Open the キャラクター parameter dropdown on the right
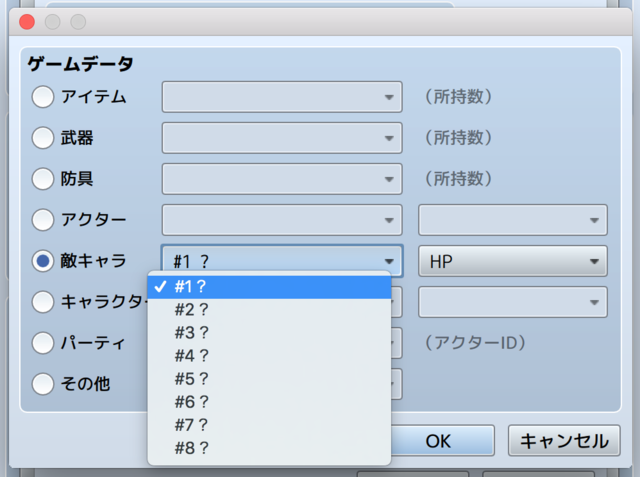Screen dimensions: 640x477 (x=513, y=302)
